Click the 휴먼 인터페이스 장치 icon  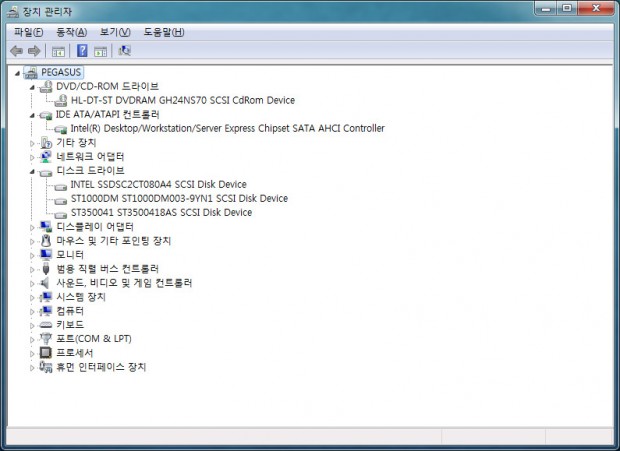[46, 367]
